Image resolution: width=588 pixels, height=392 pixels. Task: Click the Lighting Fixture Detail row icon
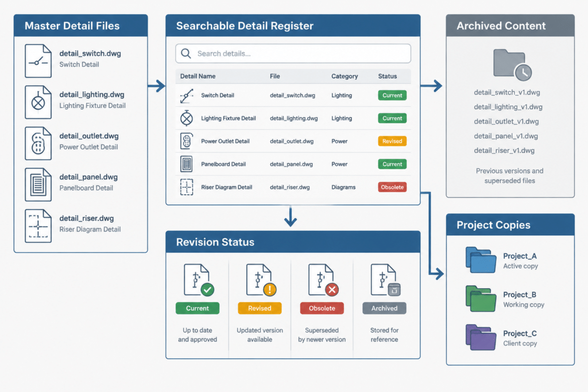[187, 118]
